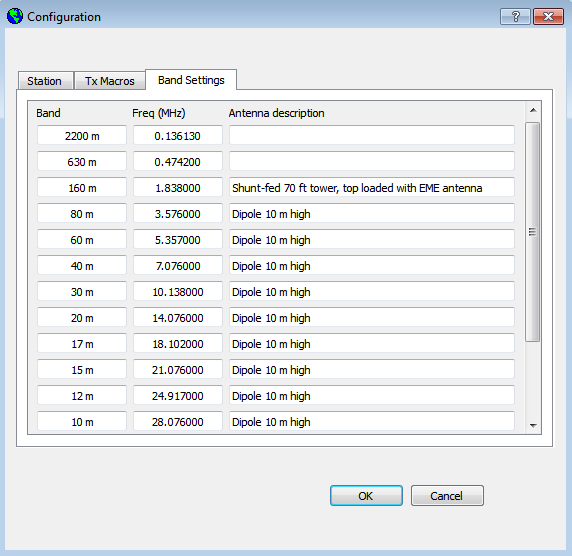Select the 160 m frequency field 1.838000
The height and width of the screenshot is (556, 572).
coord(178,187)
